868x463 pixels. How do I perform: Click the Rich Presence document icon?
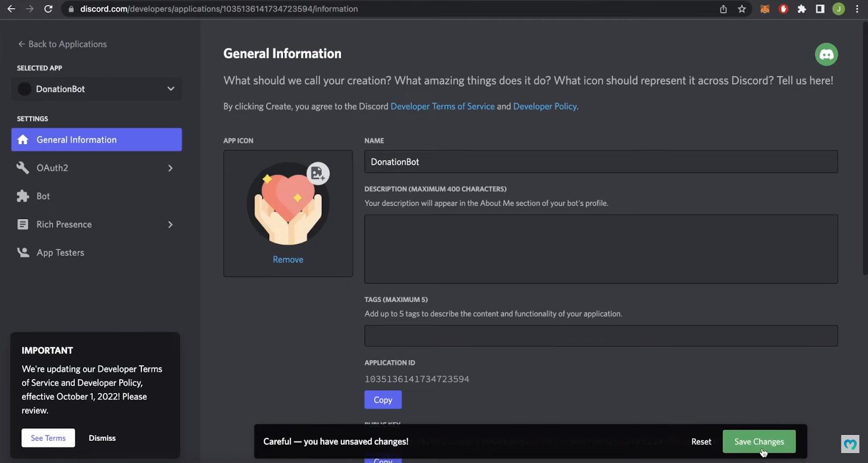[x=23, y=224]
